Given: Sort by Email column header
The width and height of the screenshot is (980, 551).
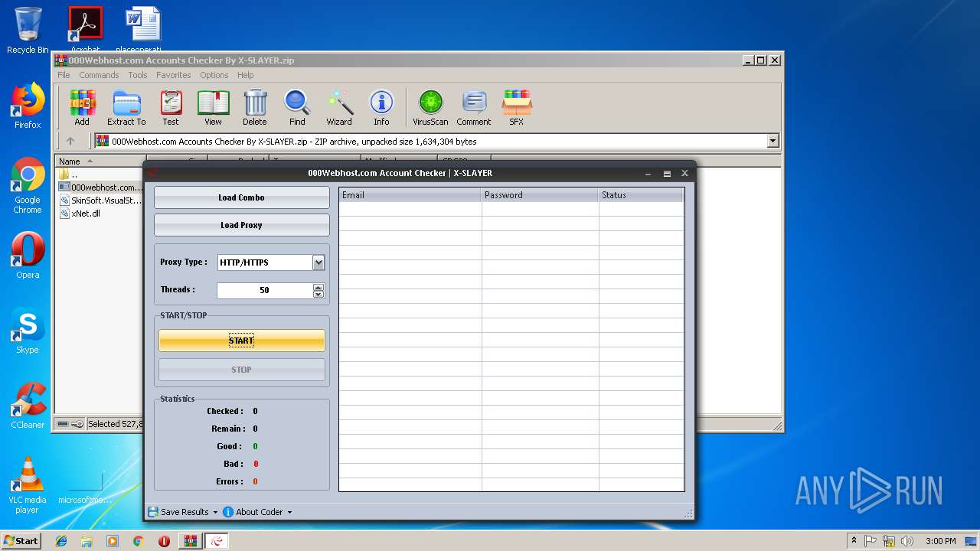Looking at the screenshot, I should pos(410,195).
